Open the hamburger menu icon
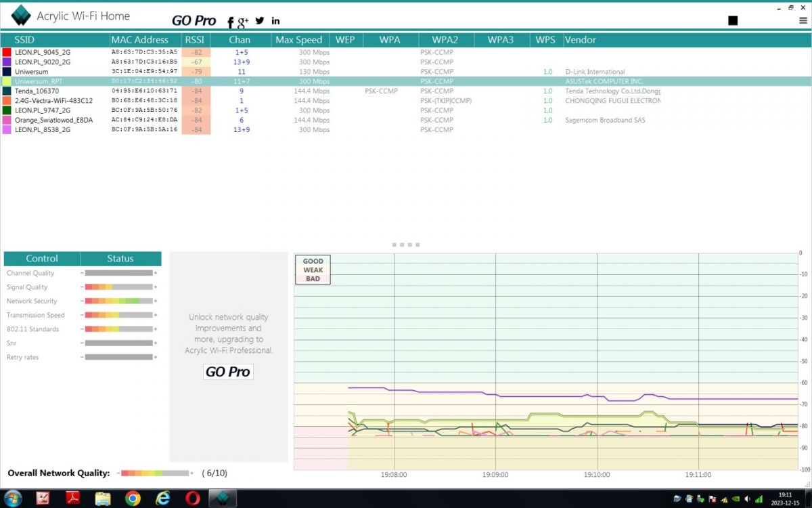The height and width of the screenshot is (508, 812). coord(803,20)
